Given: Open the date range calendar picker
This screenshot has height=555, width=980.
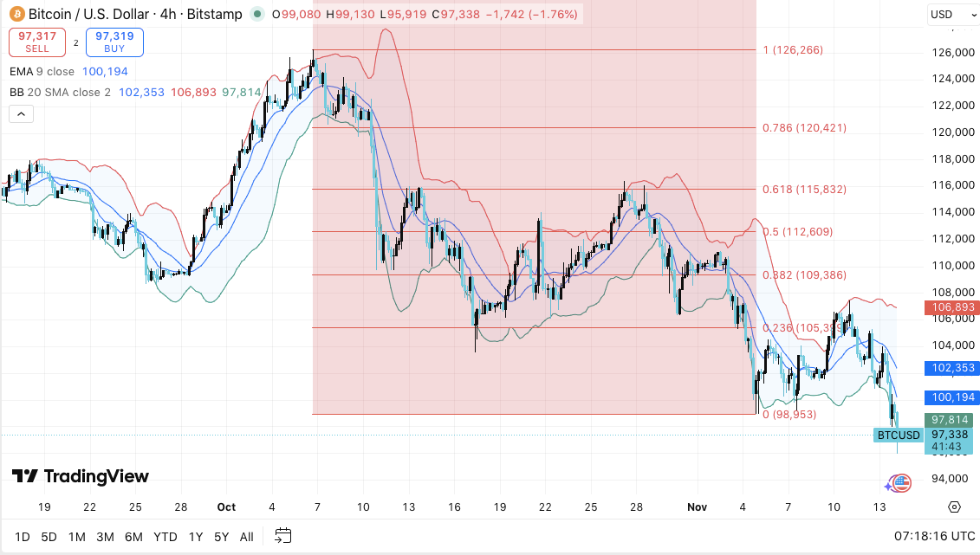Looking at the screenshot, I should tap(282, 536).
